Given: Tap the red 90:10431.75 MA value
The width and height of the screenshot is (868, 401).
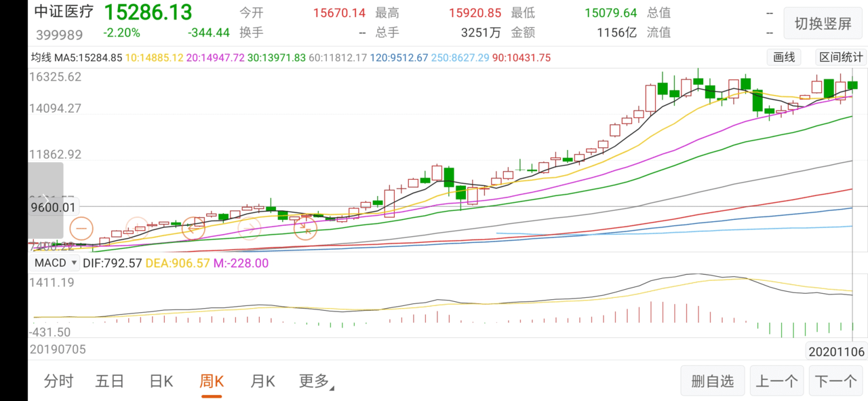Looking at the screenshot, I should 521,58.
